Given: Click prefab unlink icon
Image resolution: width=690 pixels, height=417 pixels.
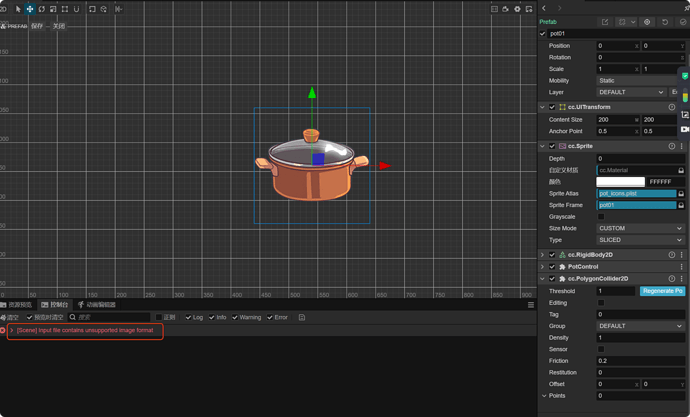Looking at the screenshot, I should coord(622,22).
